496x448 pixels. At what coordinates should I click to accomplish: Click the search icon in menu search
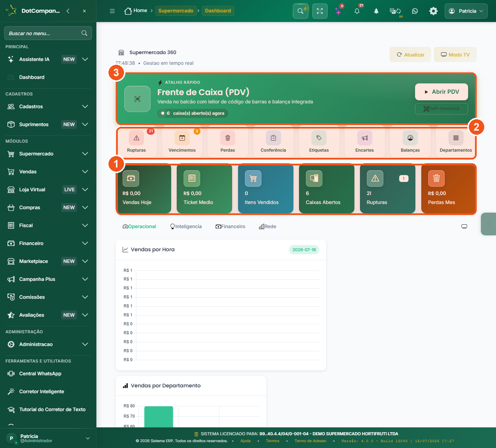coord(84,33)
